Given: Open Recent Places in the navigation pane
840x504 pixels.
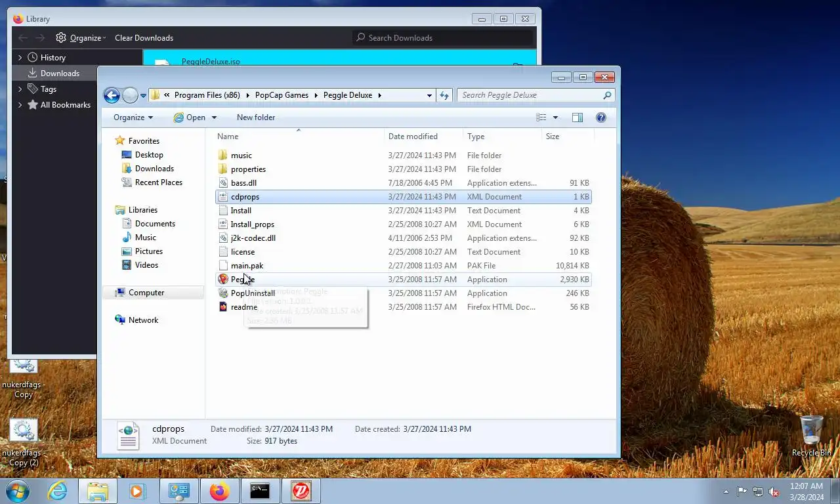Looking at the screenshot, I should pos(158,182).
